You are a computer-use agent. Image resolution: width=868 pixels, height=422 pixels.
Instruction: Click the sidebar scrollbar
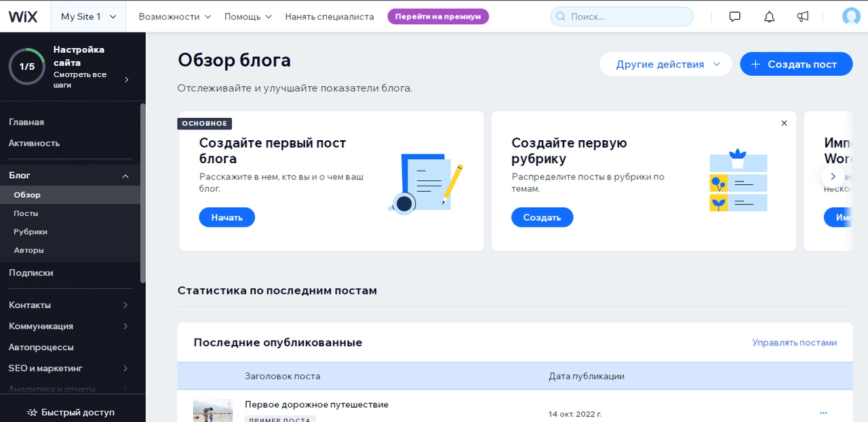pyautogui.click(x=142, y=193)
